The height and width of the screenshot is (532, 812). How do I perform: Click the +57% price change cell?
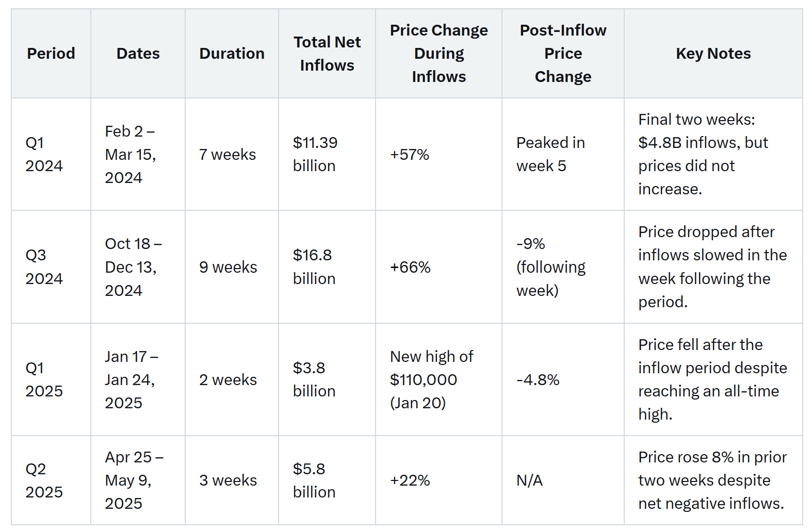point(410,155)
